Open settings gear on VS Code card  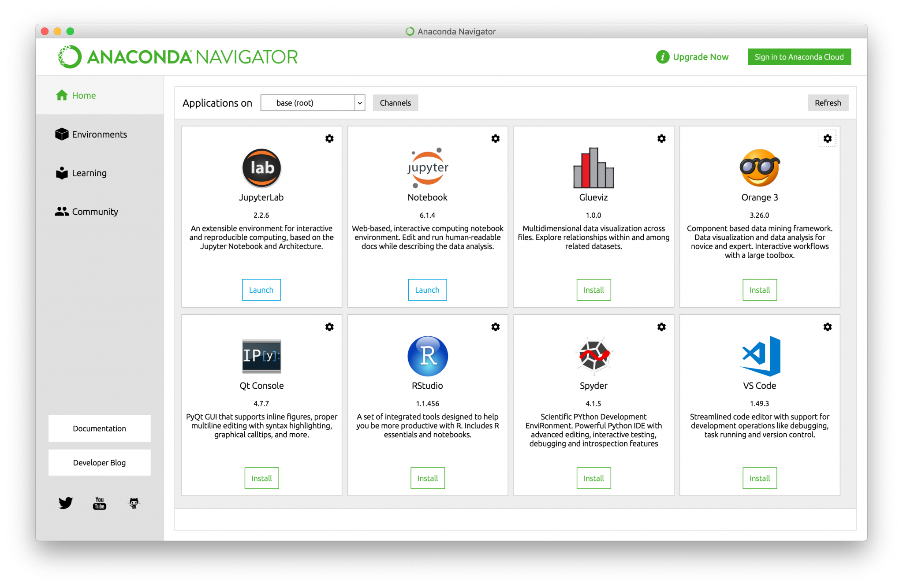click(x=828, y=327)
